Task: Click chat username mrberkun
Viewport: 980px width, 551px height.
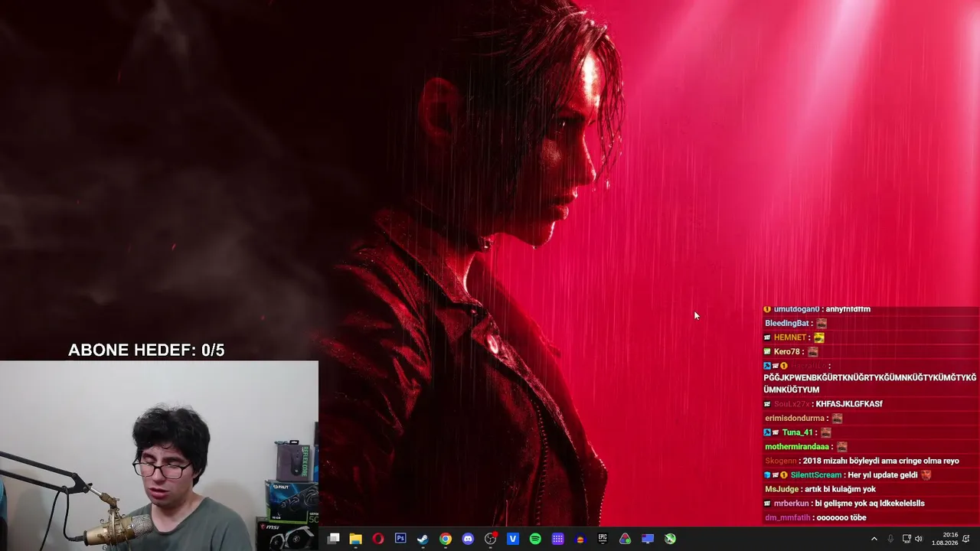Action: (x=792, y=504)
